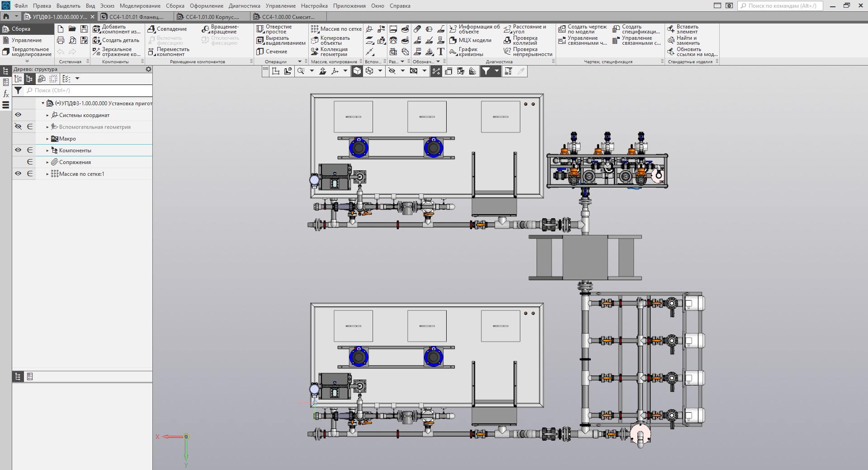
Task: Hide the Системы координат via eye icon
Action: [x=18, y=115]
